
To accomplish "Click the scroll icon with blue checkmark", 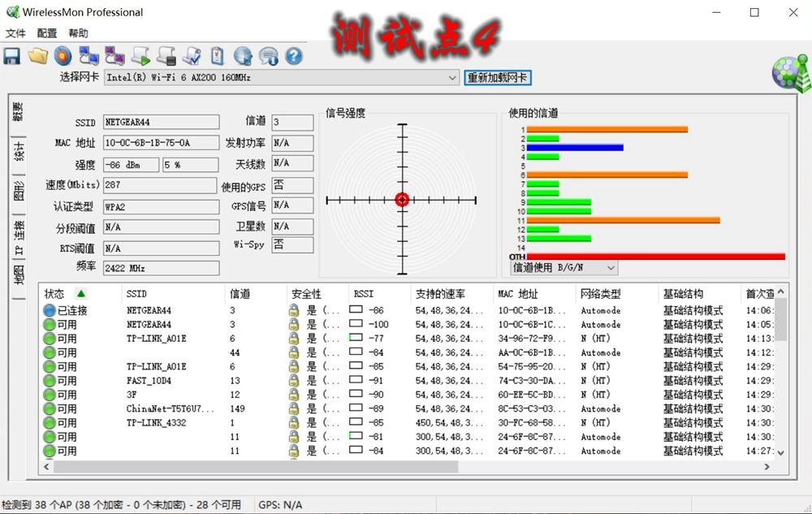I will (x=192, y=56).
